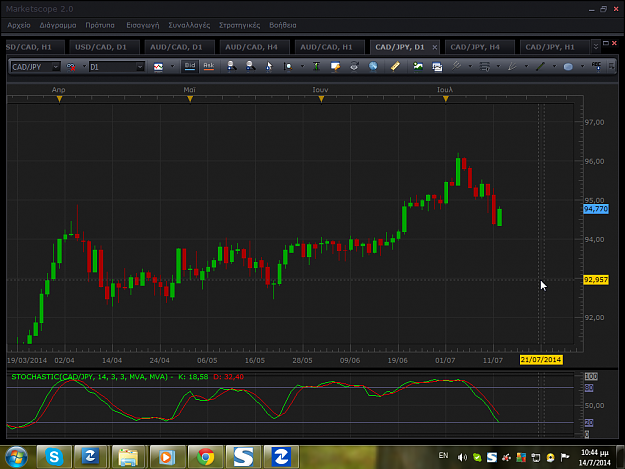The height and width of the screenshot is (469, 625).
Task: Open the Στρατηγικές menu
Action: point(240,25)
